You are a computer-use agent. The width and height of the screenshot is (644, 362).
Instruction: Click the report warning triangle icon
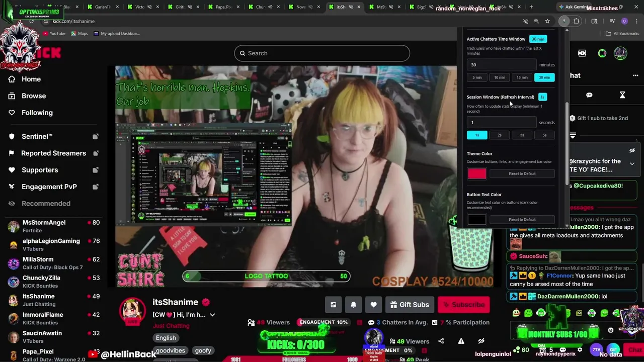tap(461, 341)
